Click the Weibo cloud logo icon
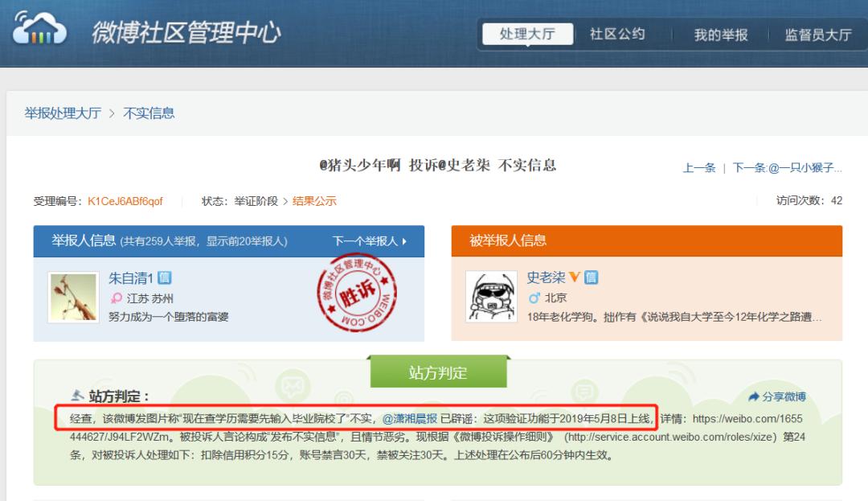This screenshot has width=868, height=501. coord(39,29)
